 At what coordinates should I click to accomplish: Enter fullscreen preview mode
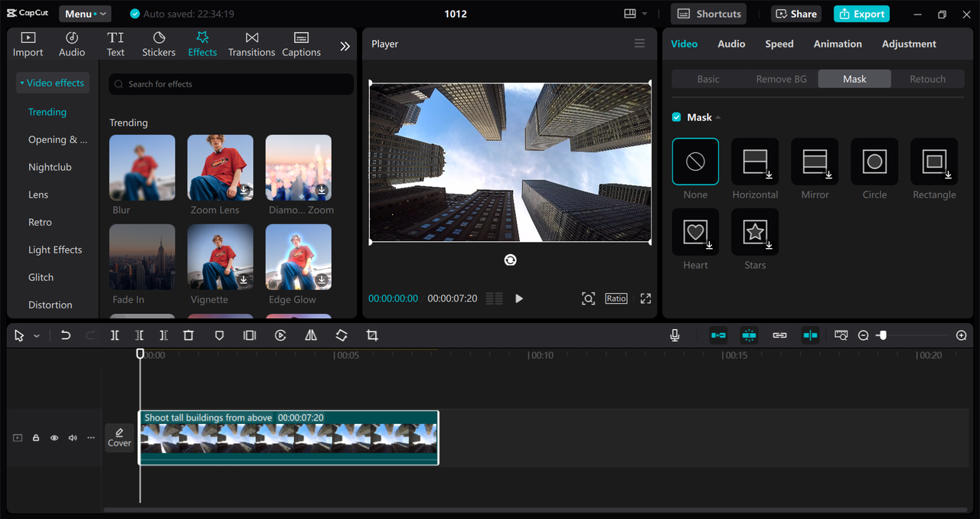(645, 299)
